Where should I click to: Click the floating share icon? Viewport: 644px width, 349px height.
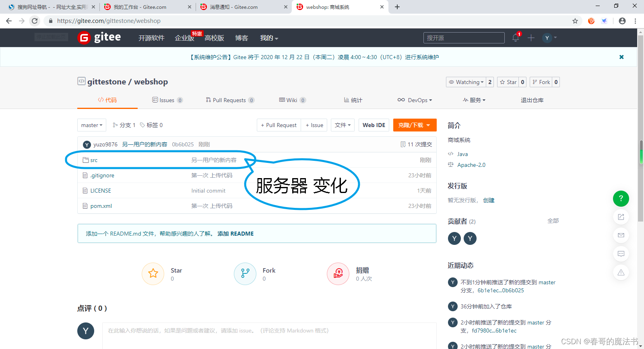click(621, 217)
